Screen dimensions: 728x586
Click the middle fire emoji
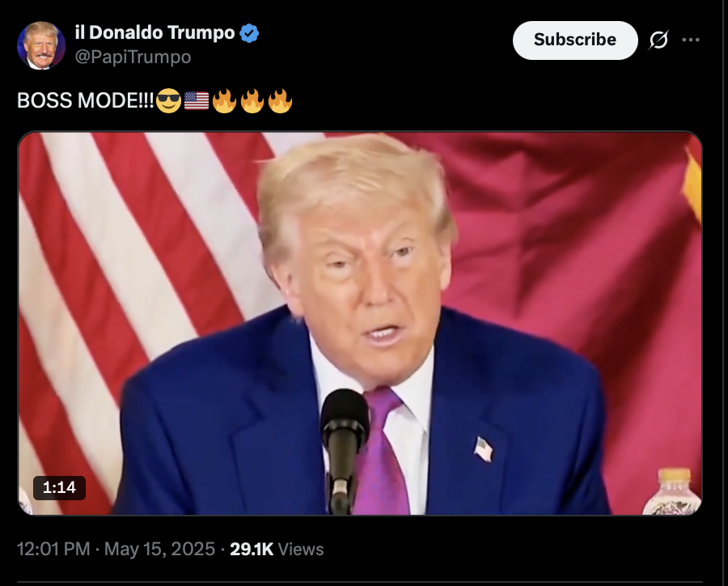252,101
